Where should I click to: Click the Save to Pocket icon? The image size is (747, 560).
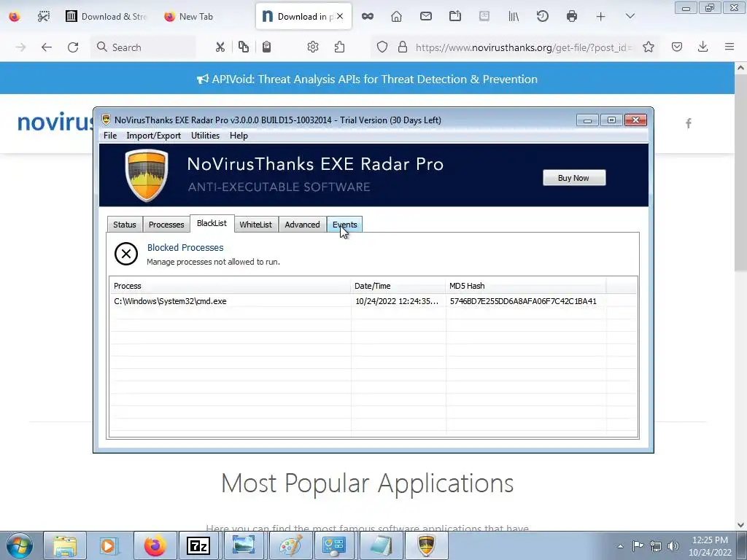677,47
